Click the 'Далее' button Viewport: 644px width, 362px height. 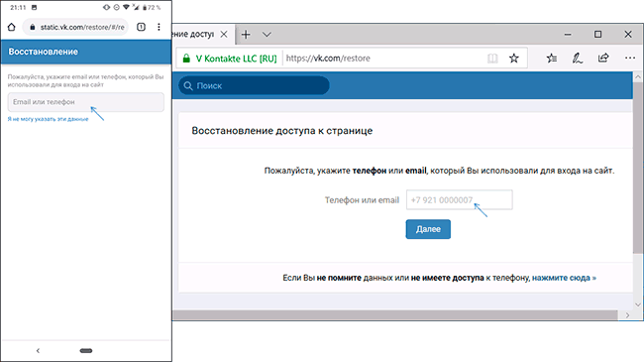(x=428, y=229)
